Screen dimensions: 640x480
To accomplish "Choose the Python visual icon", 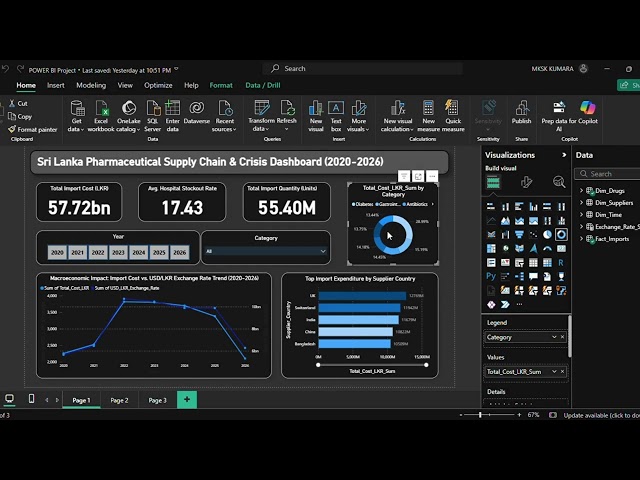I will pos(491,276).
